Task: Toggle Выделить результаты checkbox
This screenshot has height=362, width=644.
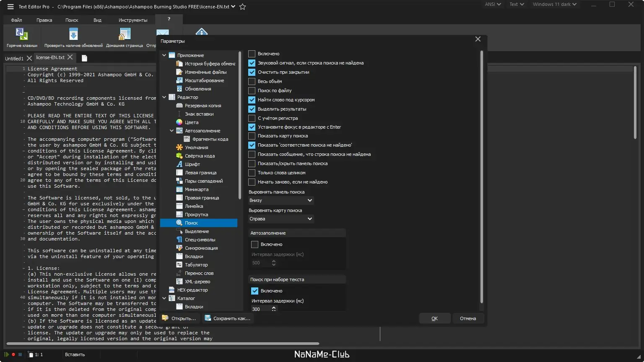Action: 252,109
